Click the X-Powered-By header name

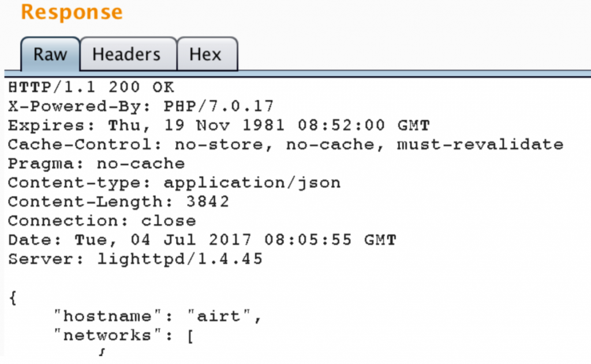76,106
